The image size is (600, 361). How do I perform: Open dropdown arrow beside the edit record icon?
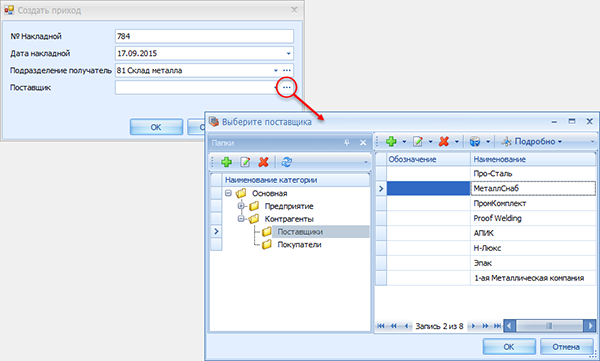coord(430,142)
